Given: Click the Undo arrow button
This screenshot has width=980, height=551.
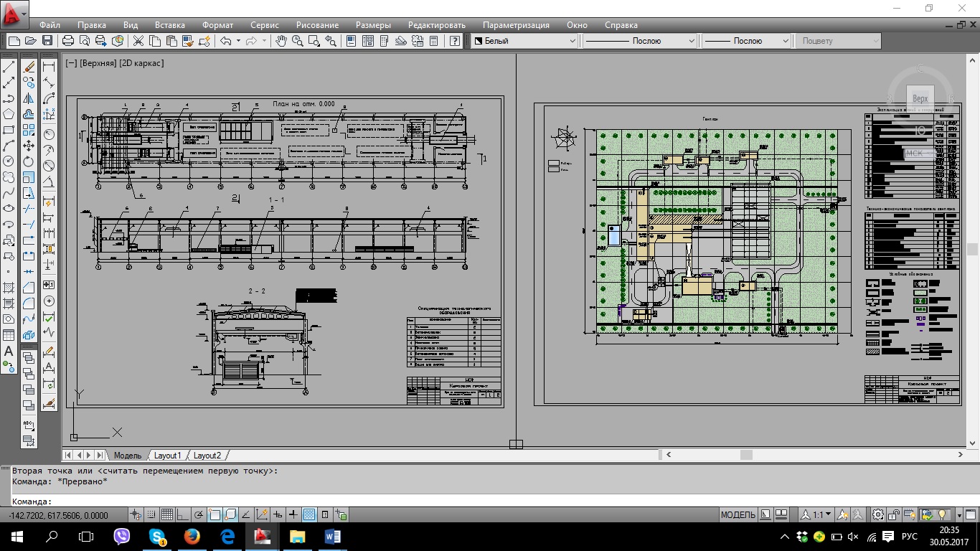Looking at the screenshot, I should click(x=225, y=41).
